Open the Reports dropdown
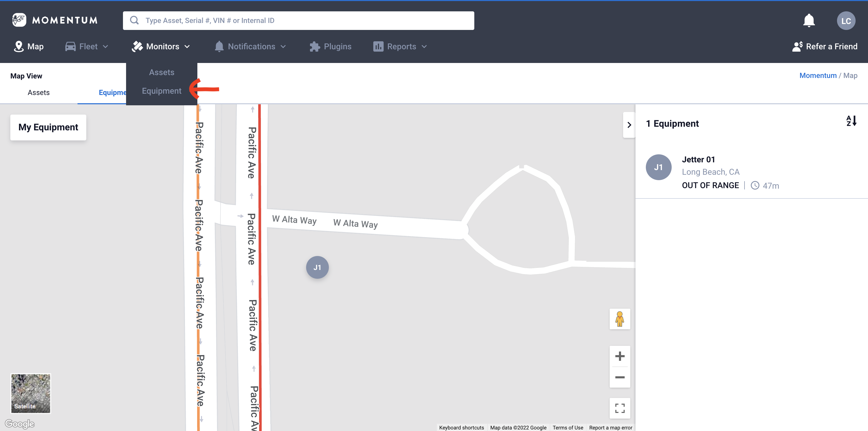The width and height of the screenshot is (868, 431). (400, 46)
